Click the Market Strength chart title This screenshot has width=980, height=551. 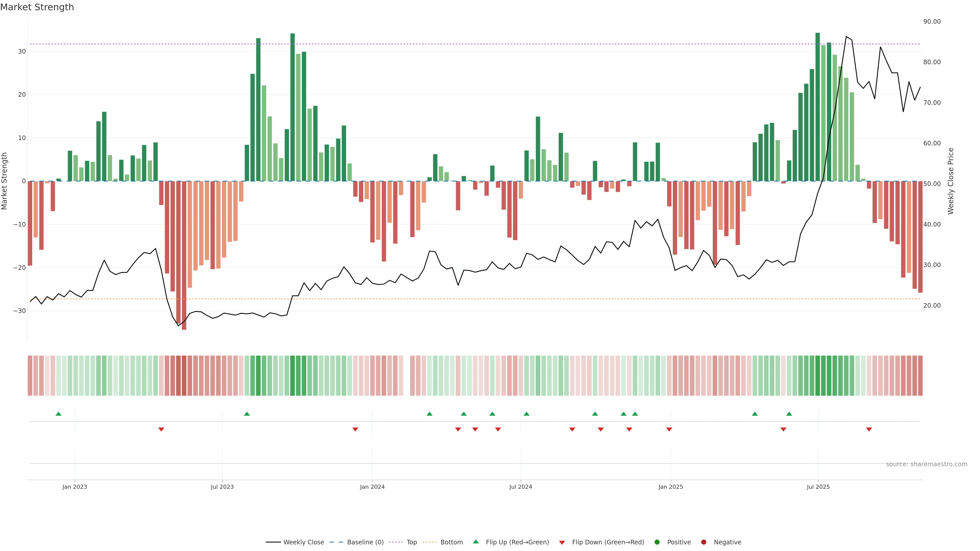[37, 7]
